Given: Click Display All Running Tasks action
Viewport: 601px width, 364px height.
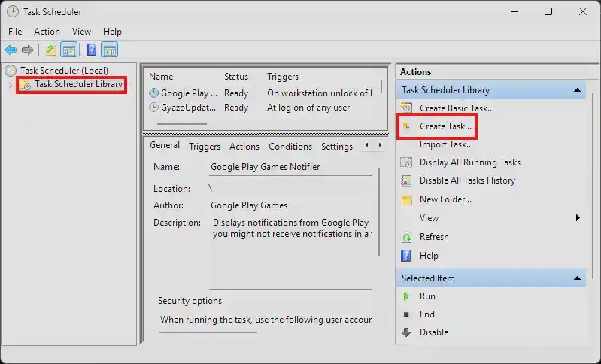Looking at the screenshot, I should [470, 162].
